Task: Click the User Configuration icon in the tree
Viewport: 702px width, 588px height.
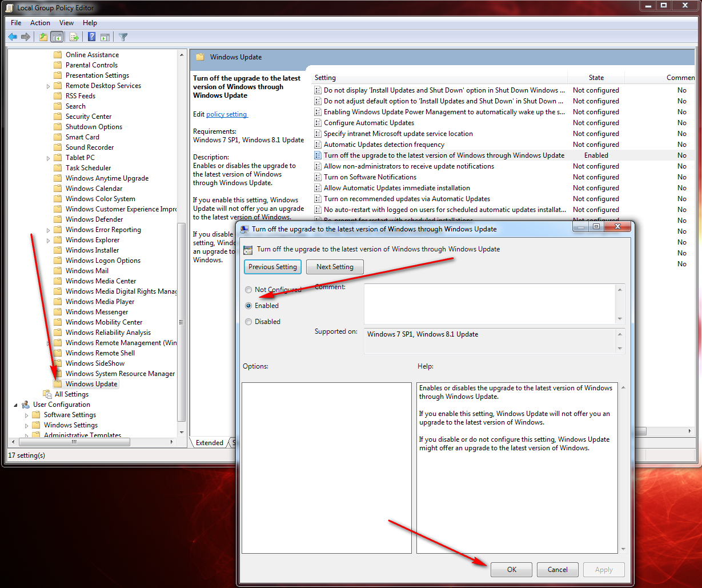Action: pyautogui.click(x=26, y=405)
